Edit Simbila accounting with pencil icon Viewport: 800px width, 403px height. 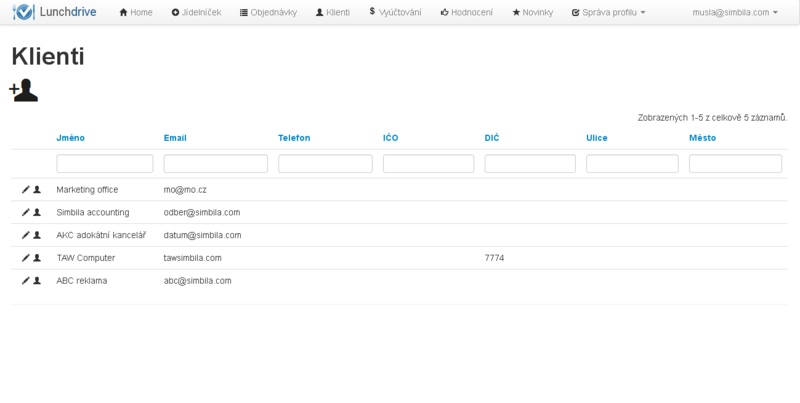25,212
